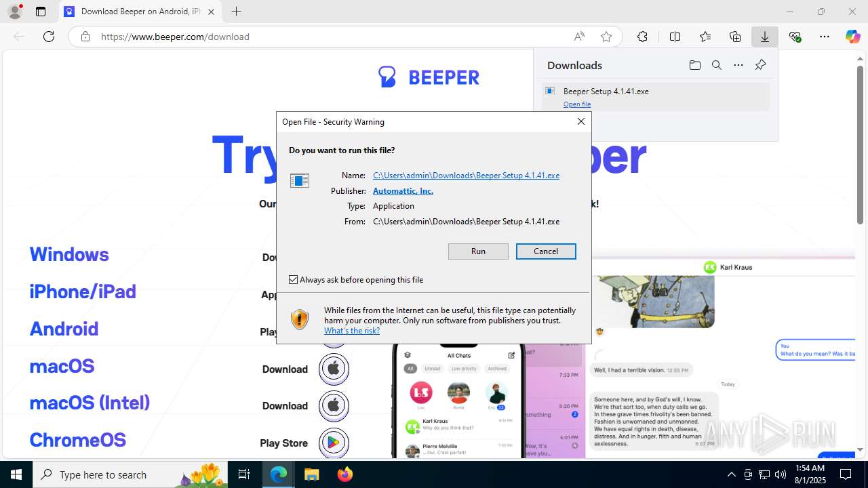The height and width of the screenshot is (488, 868).
Task: Open the Automattic, Inc. publisher link
Action: (x=403, y=191)
